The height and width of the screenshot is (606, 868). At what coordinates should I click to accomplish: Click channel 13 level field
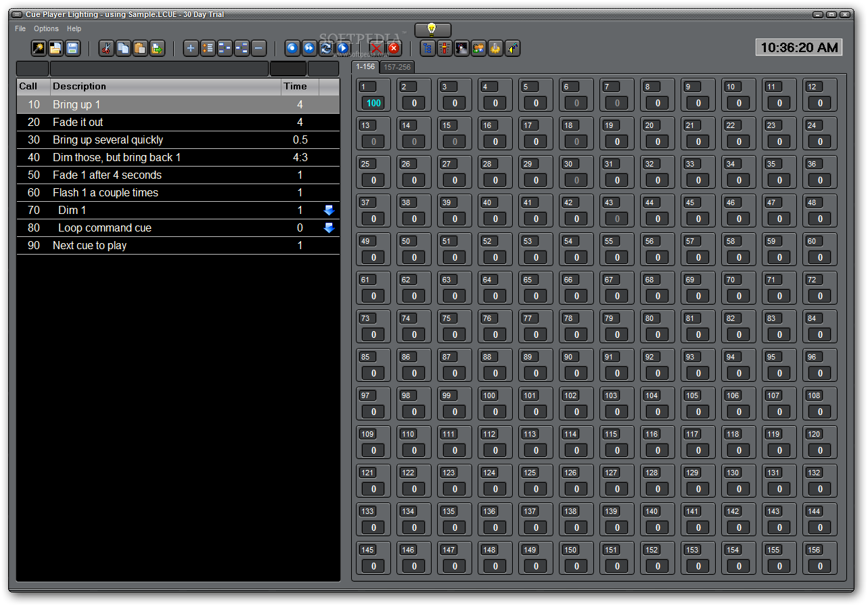[x=373, y=142]
